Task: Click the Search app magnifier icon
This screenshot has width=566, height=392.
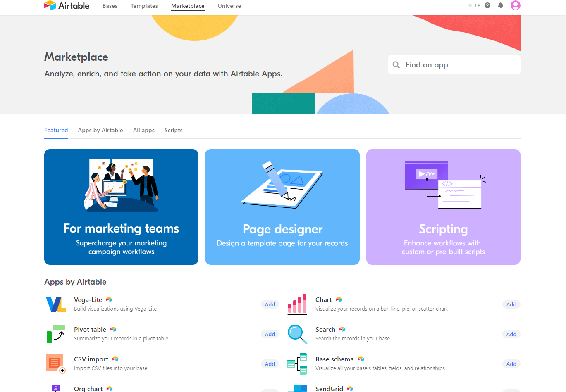Action: [297, 334]
